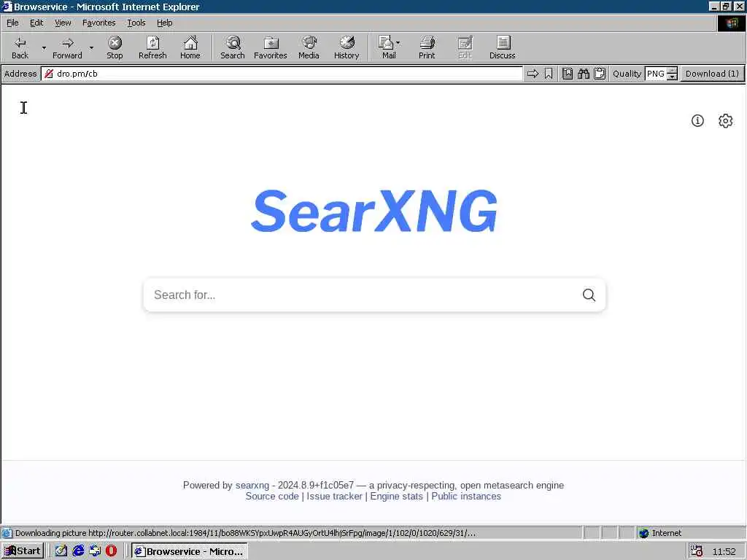Open the searxng link in footer
This screenshot has height=560, width=747.
tap(252, 485)
